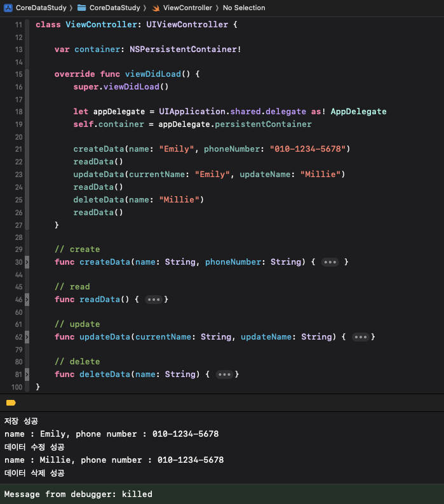Viewport: 444px width, 504px height.
Task: Click persistentContainer property on line 19
Action: [x=263, y=124]
